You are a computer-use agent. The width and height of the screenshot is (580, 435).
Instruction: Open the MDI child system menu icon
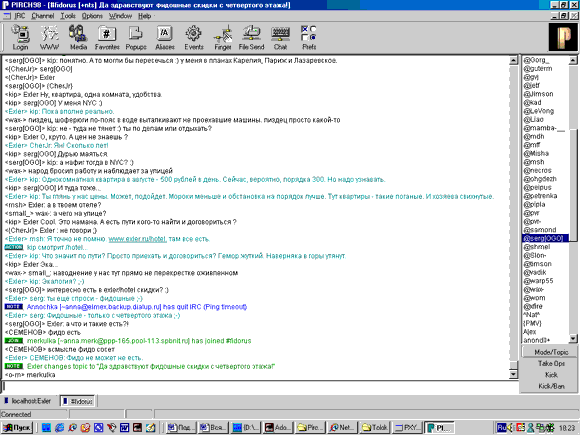(6, 16)
